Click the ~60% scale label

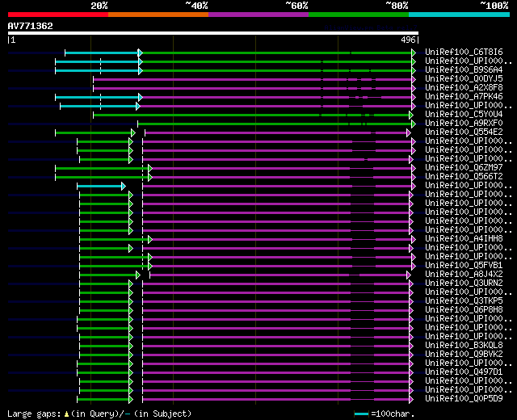tap(296, 6)
